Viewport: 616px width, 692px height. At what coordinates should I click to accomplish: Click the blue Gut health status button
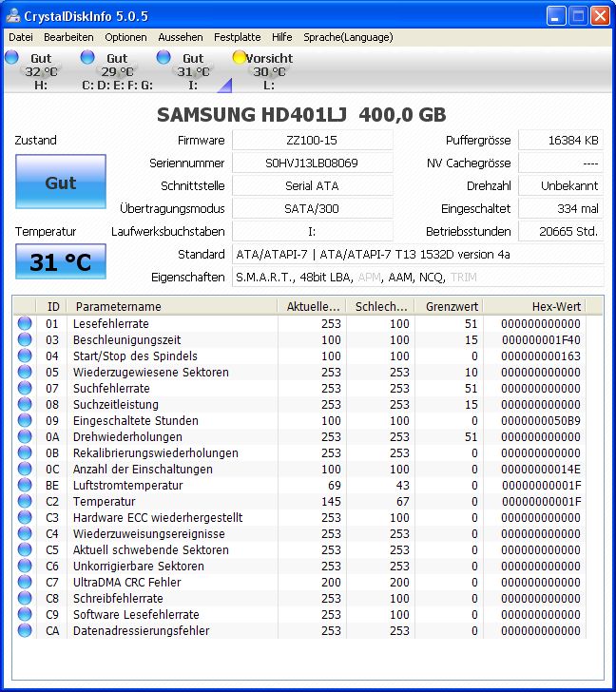(61, 182)
